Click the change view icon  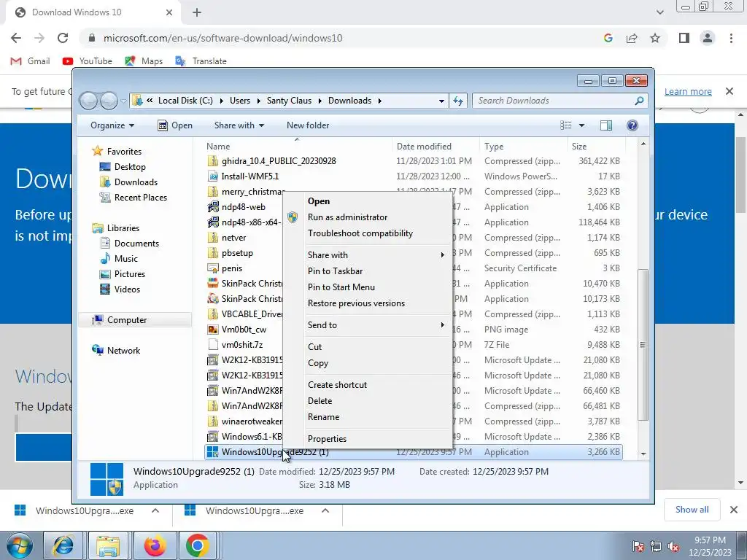tap(566, 125)
